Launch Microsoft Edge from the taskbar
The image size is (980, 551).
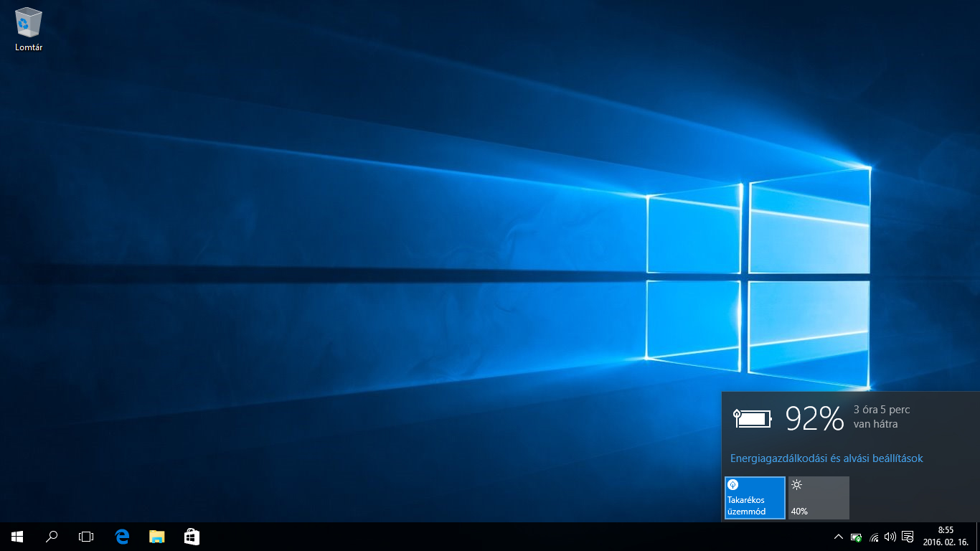(x=122, y=537)
